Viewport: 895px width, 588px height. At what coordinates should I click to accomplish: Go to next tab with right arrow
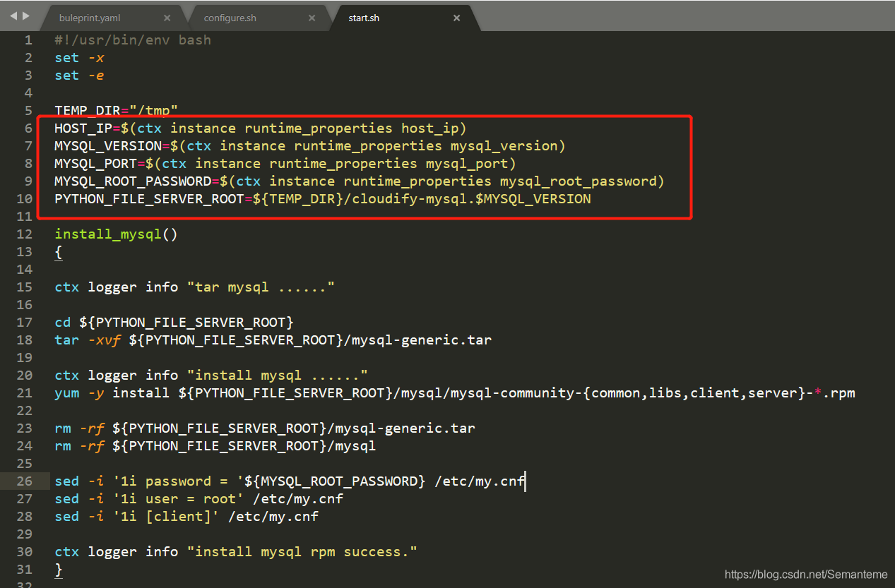[26, 16]
